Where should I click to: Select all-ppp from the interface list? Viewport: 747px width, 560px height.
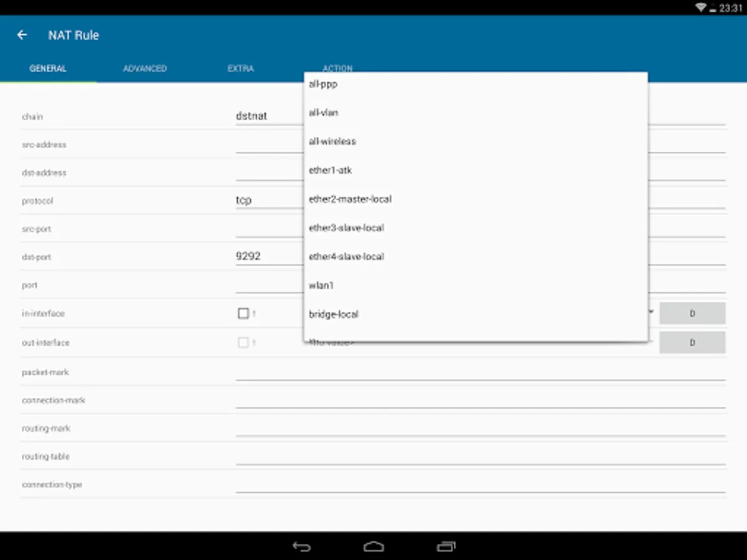tap(476, 84)
